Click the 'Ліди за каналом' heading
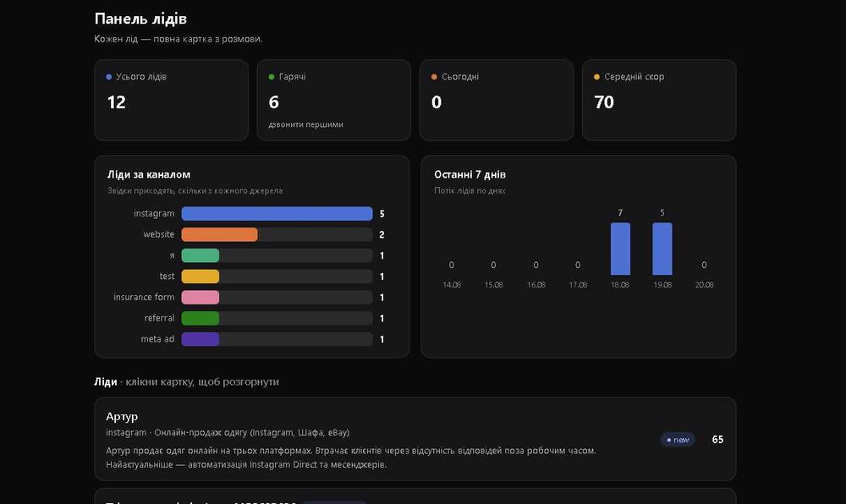The width and height of the screenshot is (846, 504). [x=148, y=175]
